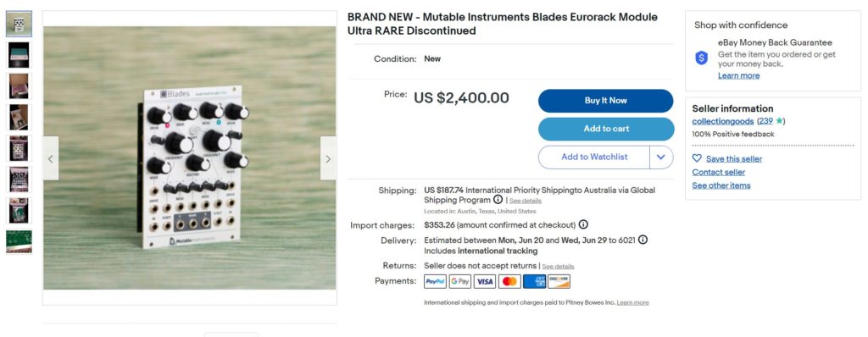Open delivery estimate info icon
The width and height of the screenshot is (868, 337).
643,240
